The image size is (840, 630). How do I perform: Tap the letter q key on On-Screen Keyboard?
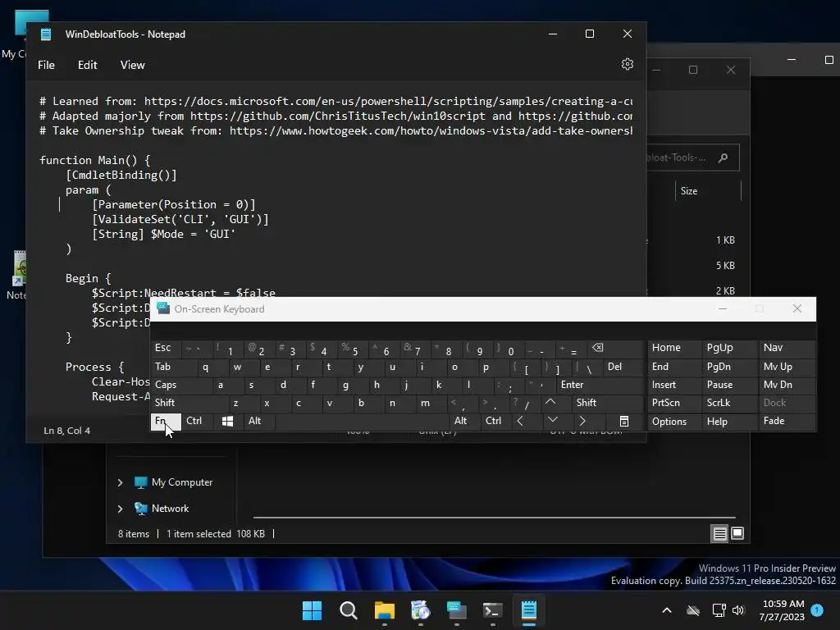(213, 367)
